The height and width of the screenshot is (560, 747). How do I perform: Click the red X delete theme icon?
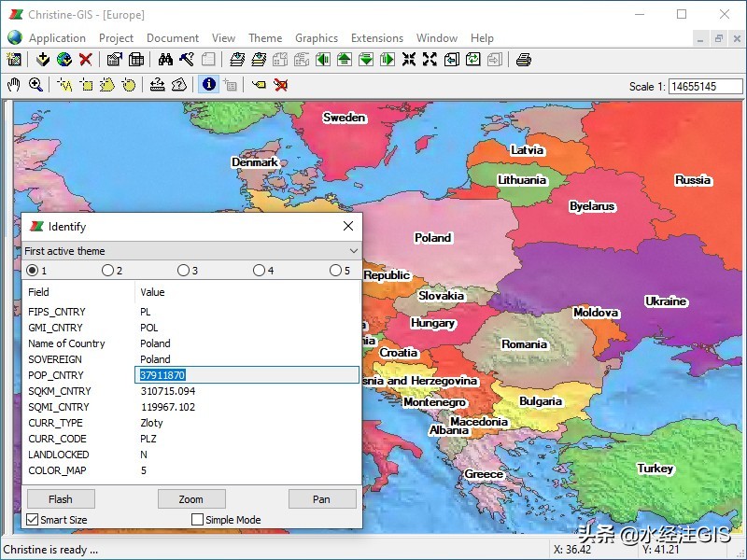86,60
